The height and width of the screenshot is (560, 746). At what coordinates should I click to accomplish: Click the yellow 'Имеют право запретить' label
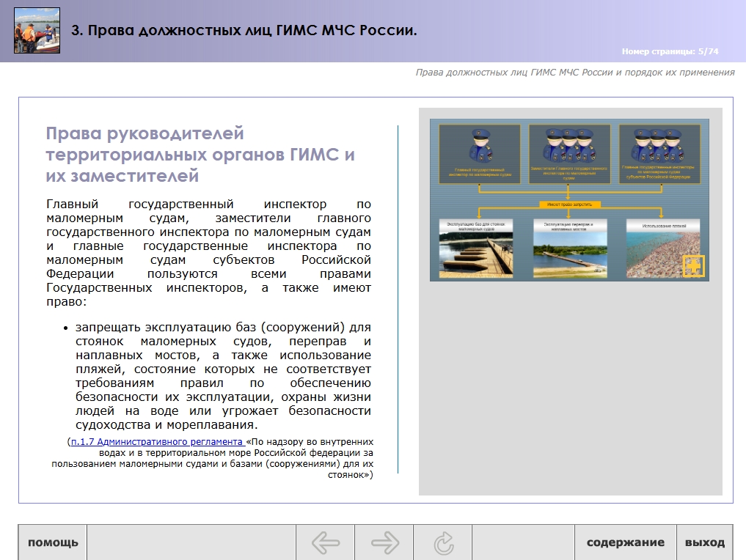click(569, 204)
